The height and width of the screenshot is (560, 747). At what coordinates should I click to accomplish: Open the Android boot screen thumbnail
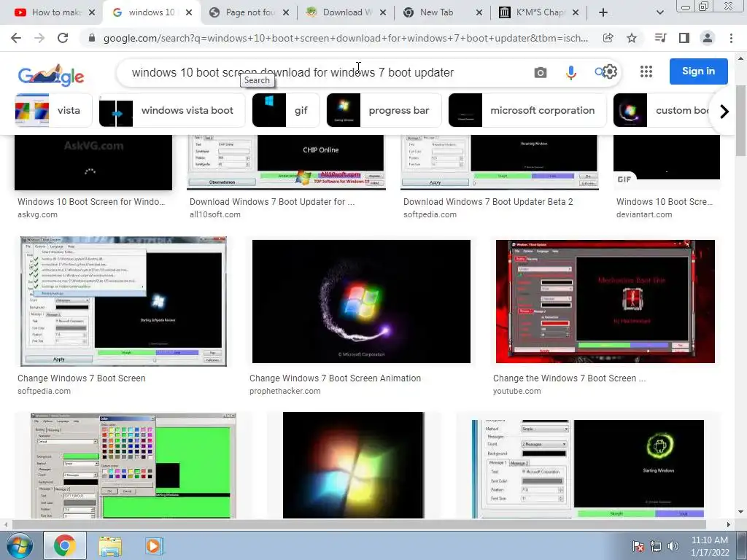(588, 469)
